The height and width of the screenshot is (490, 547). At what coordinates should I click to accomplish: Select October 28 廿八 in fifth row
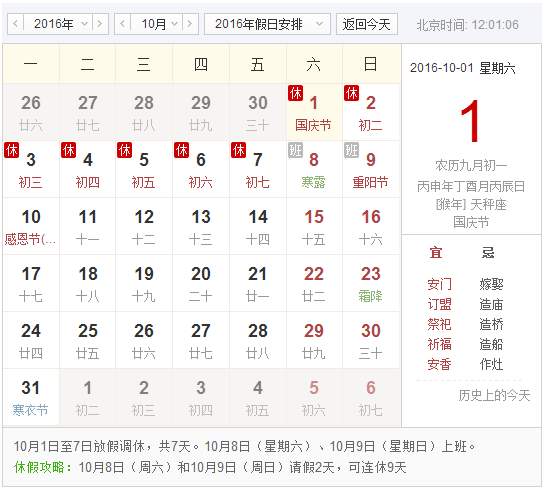pyautogui.click(x=258, y=340)
